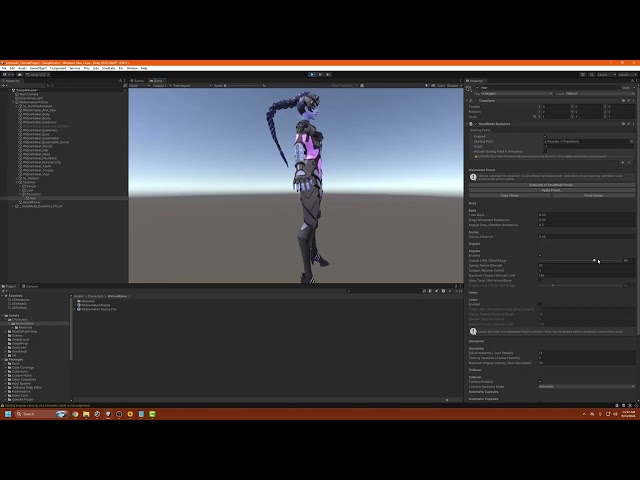This screenshot has height=480, width=640.
Task: Collapse the SampleScene root in Hierarchy
Action: pos(10,90)
